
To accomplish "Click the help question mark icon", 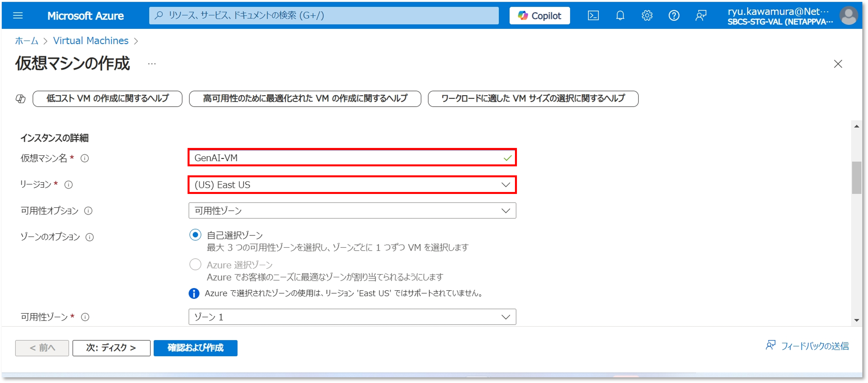I will [674, 15].
